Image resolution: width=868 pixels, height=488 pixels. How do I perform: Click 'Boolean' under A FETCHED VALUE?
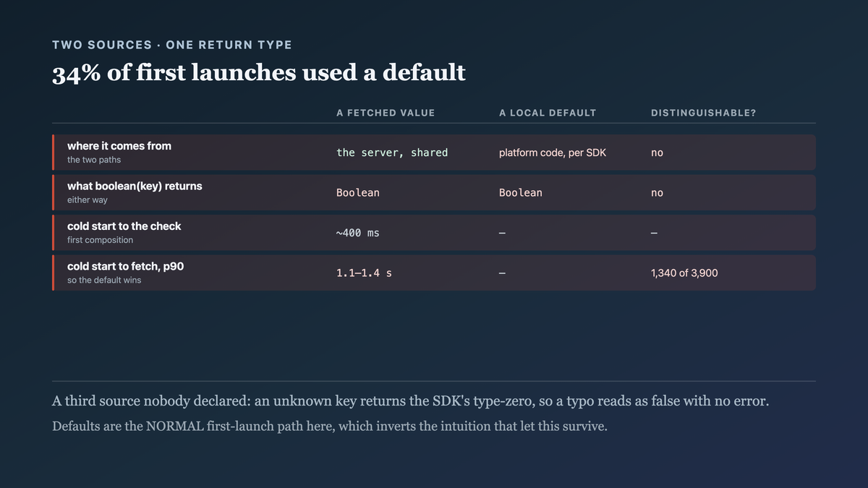[358, 193]
